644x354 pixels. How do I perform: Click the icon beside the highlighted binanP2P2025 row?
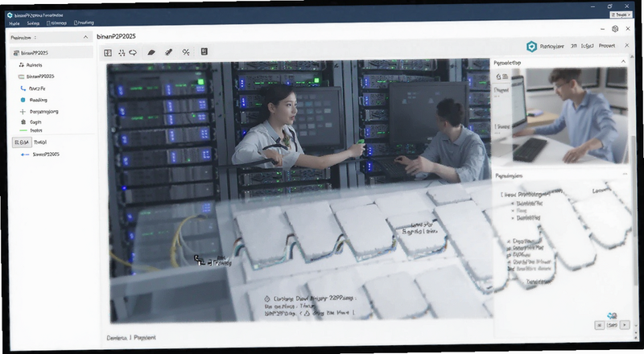(16, 53)
